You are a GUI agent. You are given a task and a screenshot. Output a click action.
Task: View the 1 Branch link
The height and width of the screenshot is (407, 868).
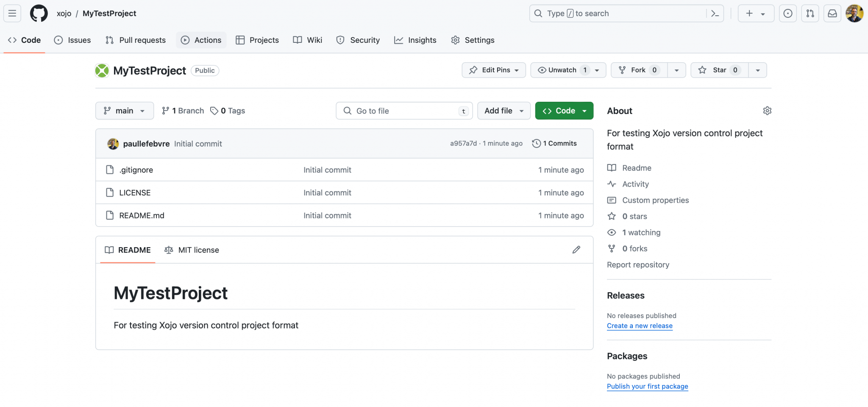tap(183, 111)
